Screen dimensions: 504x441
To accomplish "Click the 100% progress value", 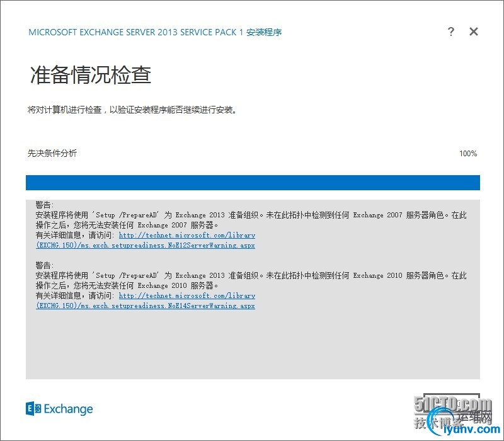I will pyautogui.click(x=468, y=154).
